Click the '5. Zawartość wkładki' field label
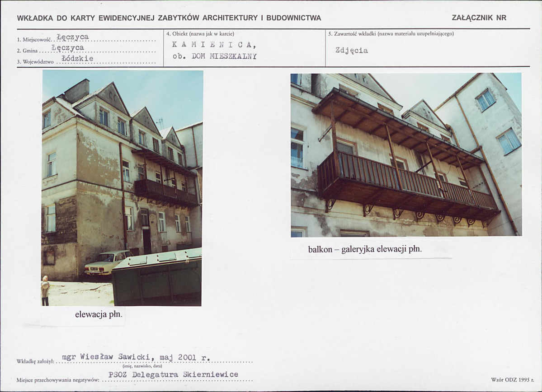Image resolution: width=542 pixels, height=392 pixels. click(391, 34)
